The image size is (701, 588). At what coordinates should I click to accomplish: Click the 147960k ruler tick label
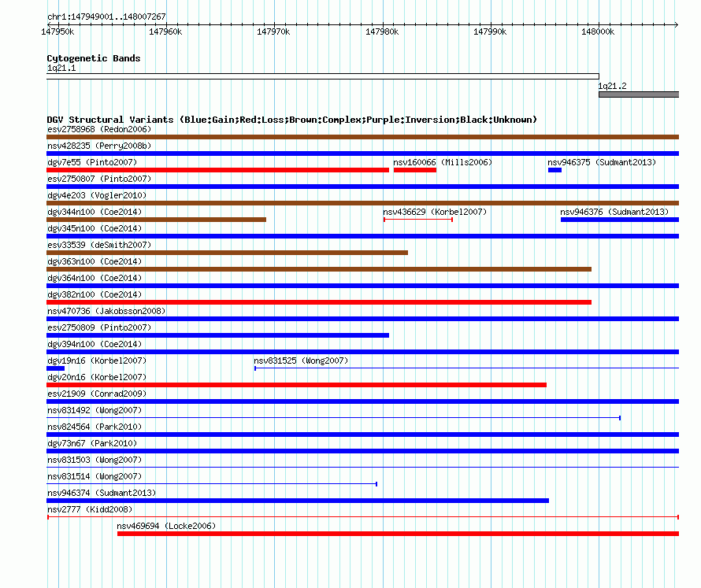165,32
